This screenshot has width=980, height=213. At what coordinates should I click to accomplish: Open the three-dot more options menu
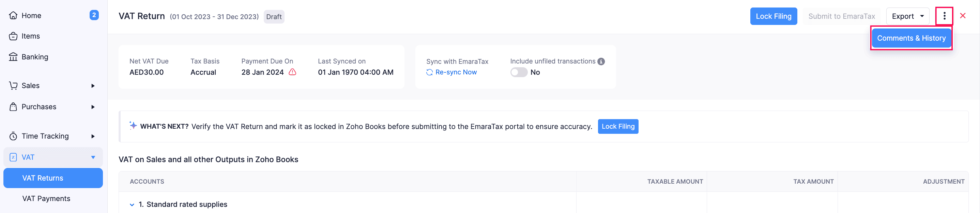(x=944, y=16)
